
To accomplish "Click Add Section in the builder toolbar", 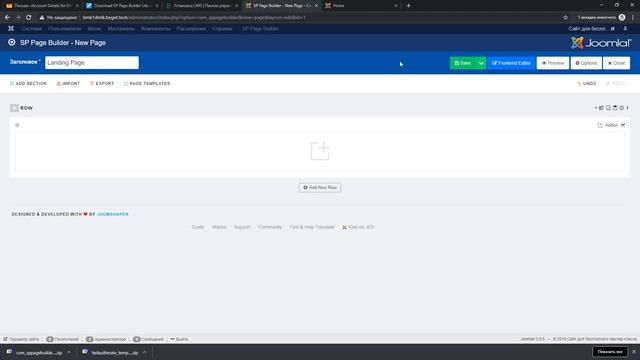I will (x=28, y=83).
